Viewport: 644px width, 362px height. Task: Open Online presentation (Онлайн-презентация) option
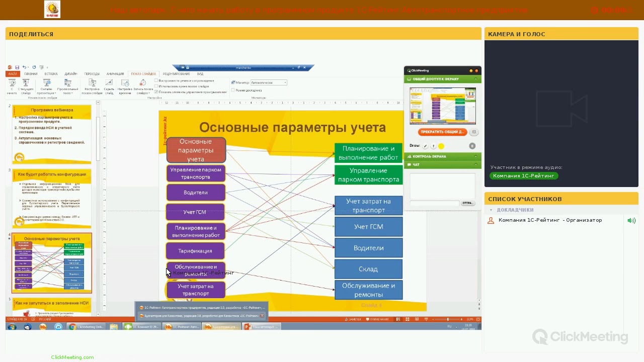point(47,86)
